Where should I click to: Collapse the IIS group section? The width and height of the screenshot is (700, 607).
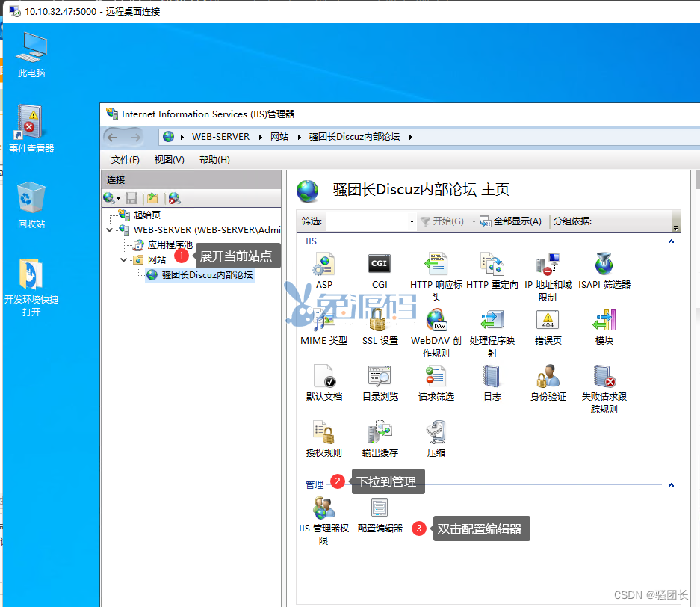point(671,241)
